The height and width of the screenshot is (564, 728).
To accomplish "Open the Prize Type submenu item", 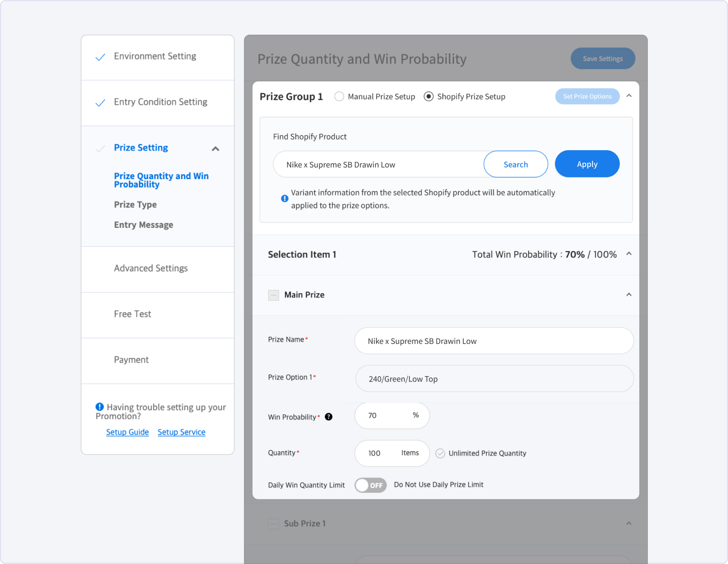I will click(135, 205).
